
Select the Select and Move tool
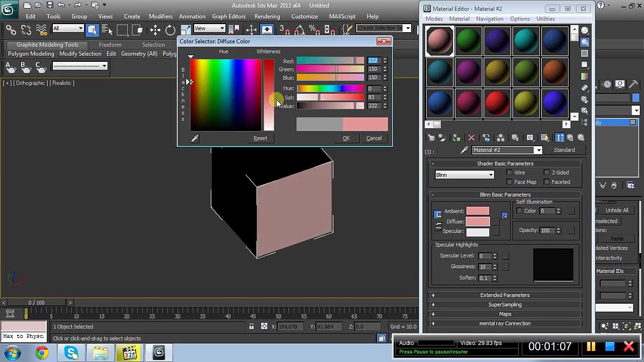point(155,29)
